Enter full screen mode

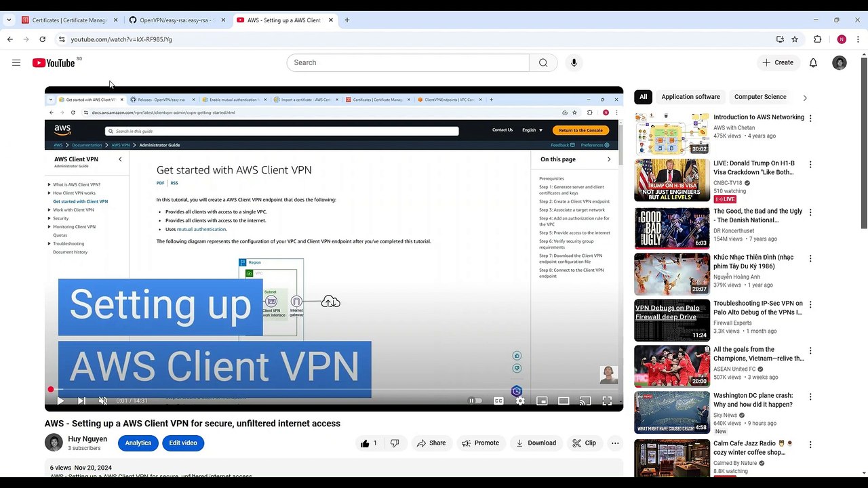point(607,401)
